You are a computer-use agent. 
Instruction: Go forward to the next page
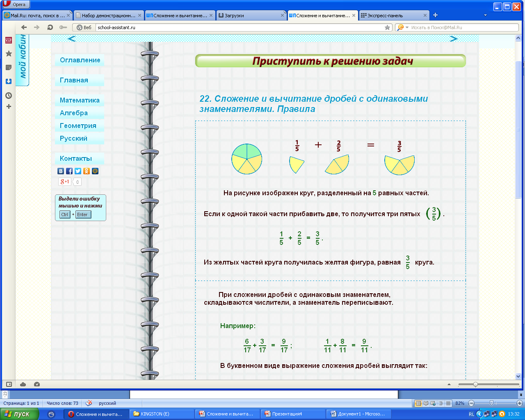click(x=37, y=27)
